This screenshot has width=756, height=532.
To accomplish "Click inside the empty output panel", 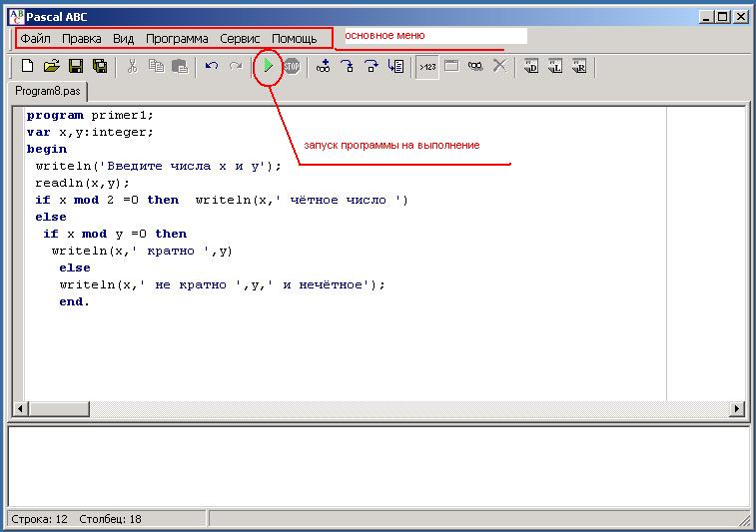I will [378, 466].
